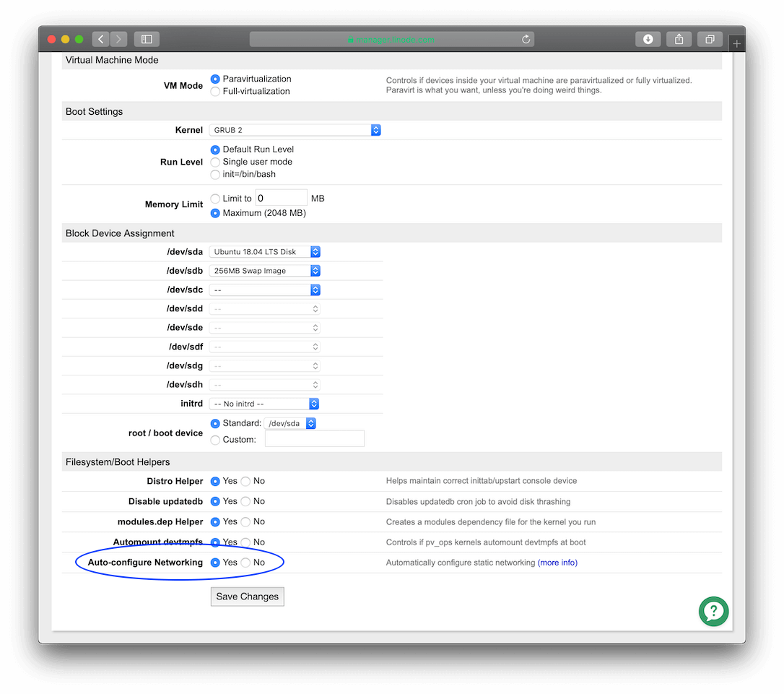Open the /dev/sdh device dropdown
Screen dimensions: 784x694
[x=265, y=384]
